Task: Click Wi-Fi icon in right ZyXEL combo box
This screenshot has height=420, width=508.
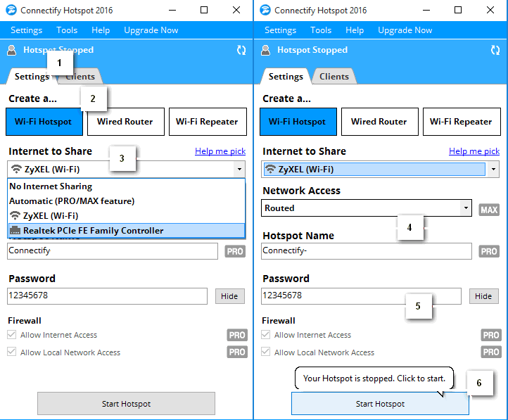Action: [270, 169]
